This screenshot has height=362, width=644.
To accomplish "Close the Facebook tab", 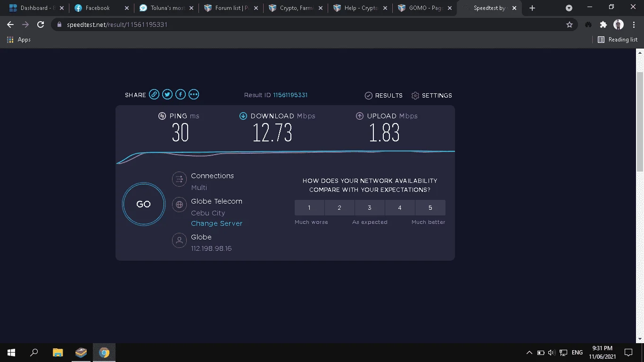I will [x=126, y=8].
